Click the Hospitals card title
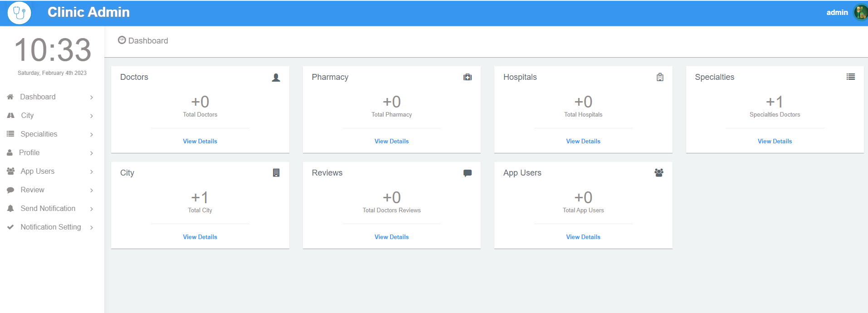The height and width of the screenshot is (313, 868). [520, 77]
